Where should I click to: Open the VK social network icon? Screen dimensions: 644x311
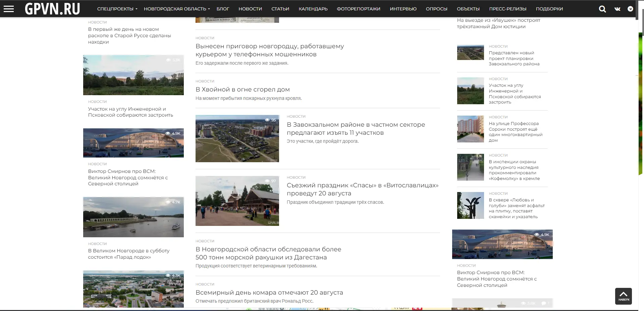tap(617, 9)
